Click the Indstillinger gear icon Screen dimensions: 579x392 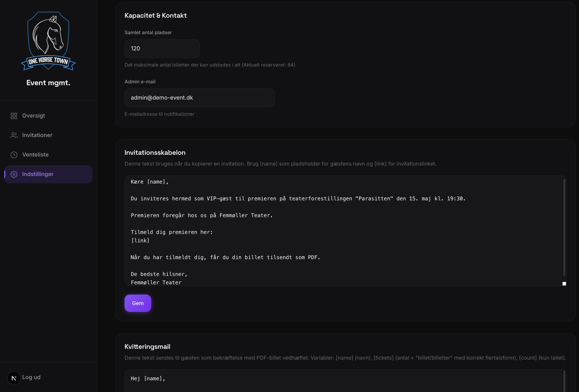tap(14, 174)
